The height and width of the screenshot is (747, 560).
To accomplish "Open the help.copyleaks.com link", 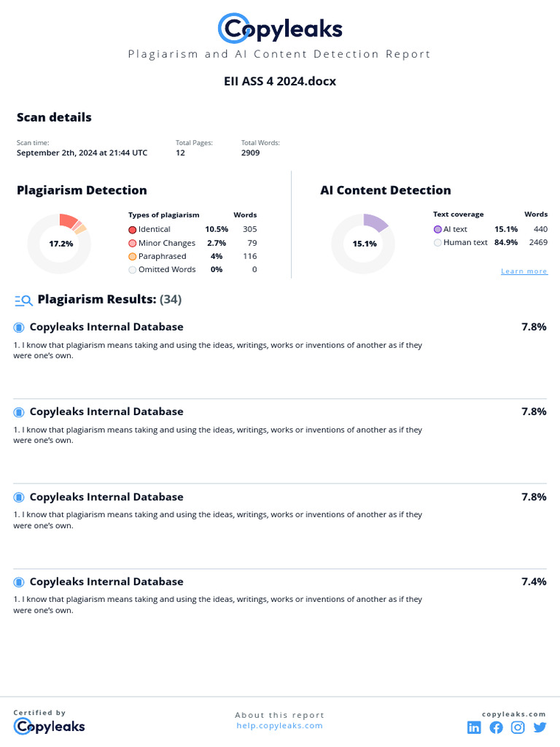I will tap(279, 726).
